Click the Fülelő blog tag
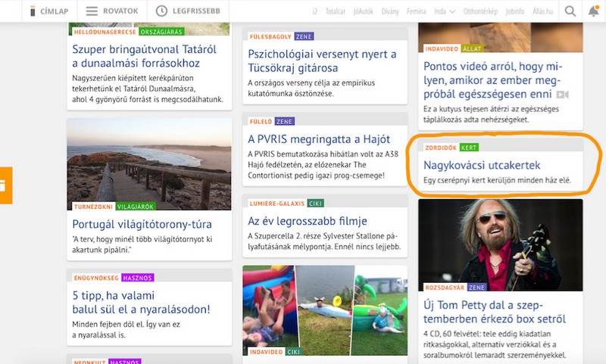The image size is (606, 364). pos(261,122)
